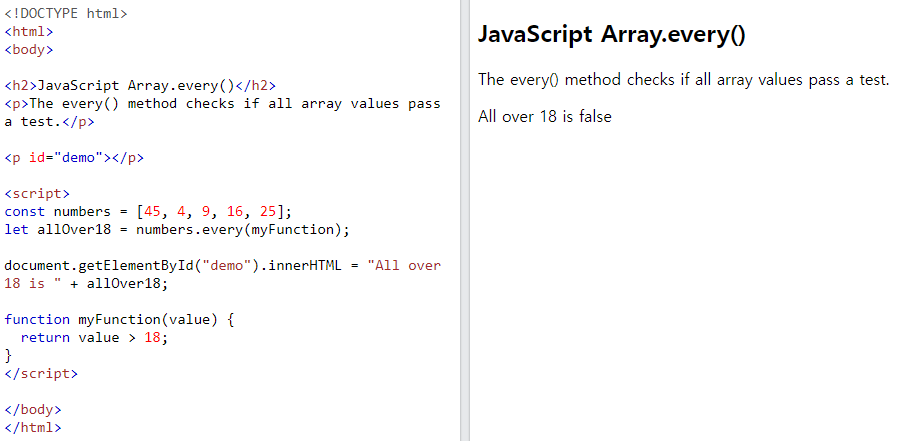Click the '18 is " + allOver18;' code line
Screen dimensions: 897x441
pyautogui.click(x=86, y=284)
